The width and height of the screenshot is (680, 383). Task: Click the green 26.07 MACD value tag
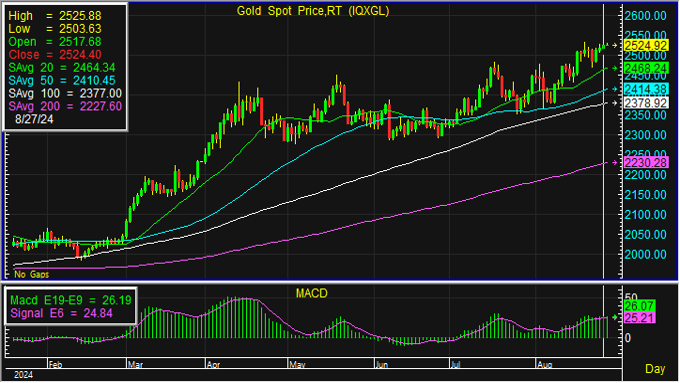[x=639, y=306]
